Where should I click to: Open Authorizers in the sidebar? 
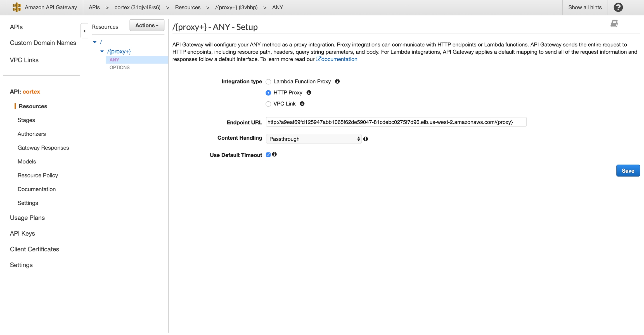tap(32, 134)
